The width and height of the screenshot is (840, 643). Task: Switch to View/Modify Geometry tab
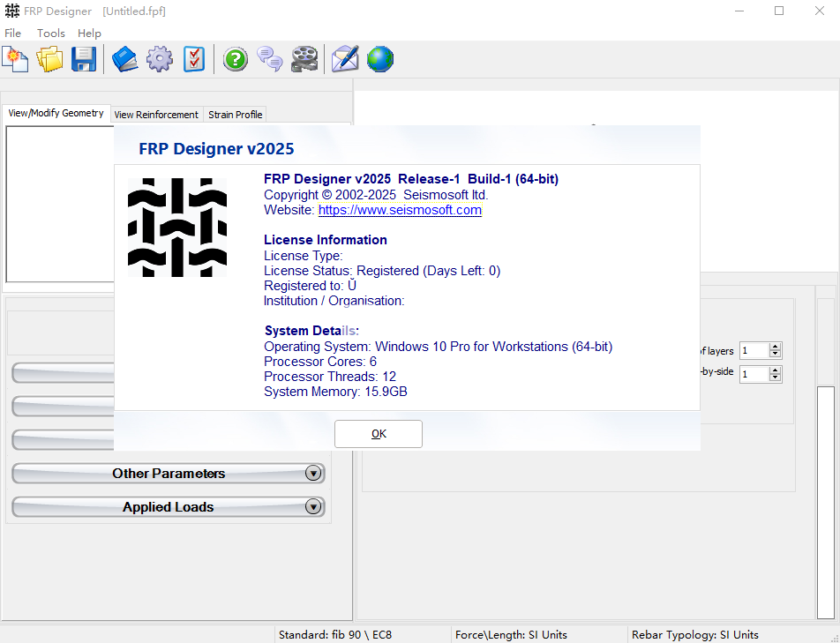pyautogui.click(x=56, y=113)
